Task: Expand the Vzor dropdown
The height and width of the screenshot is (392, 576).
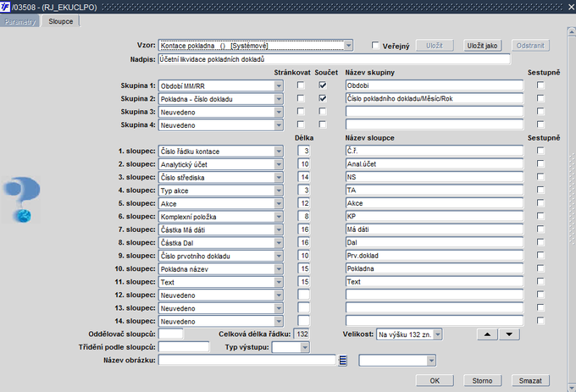Action: pos(347,46)
